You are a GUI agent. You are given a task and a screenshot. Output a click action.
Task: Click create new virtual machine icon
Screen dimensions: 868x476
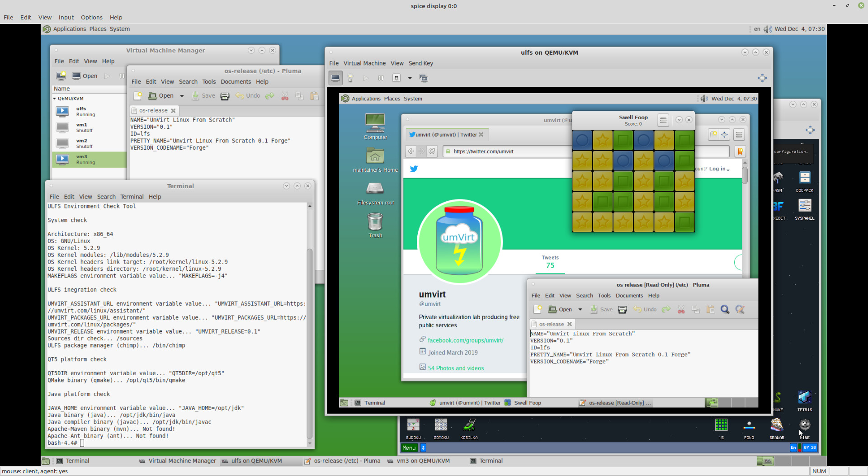pos(61,76)
